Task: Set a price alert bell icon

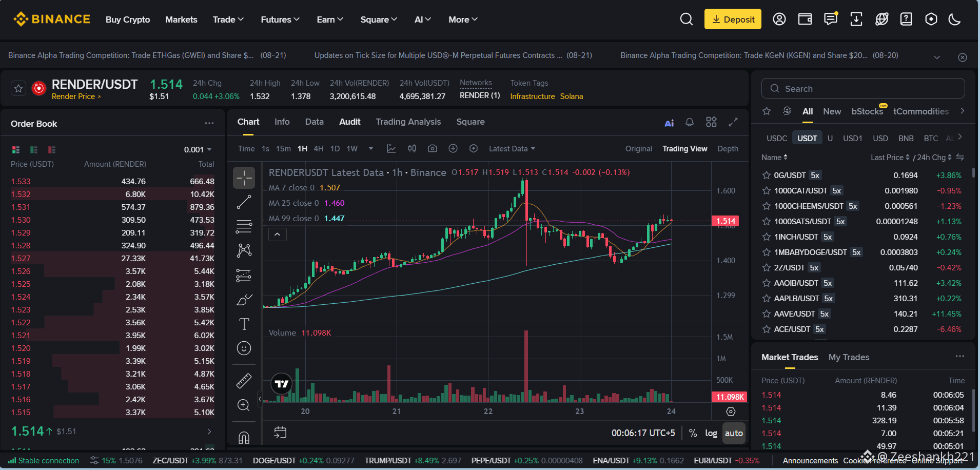Action: (690, 122)
